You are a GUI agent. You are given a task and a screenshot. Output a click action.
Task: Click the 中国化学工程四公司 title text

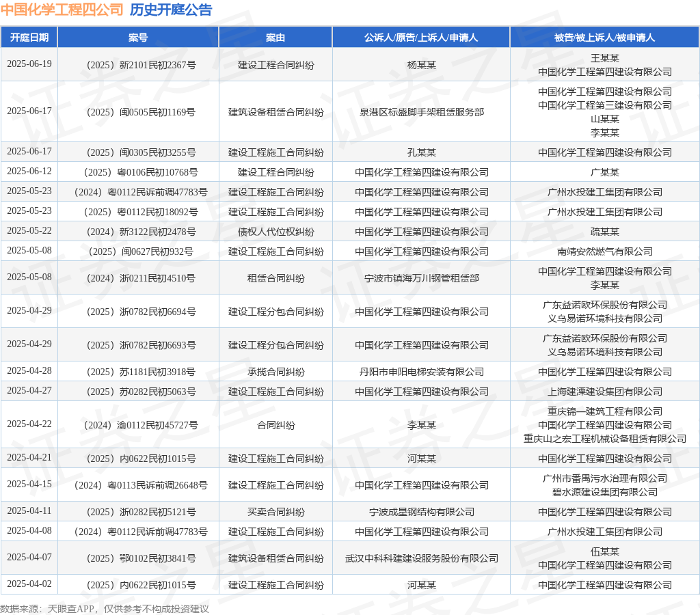62,10
